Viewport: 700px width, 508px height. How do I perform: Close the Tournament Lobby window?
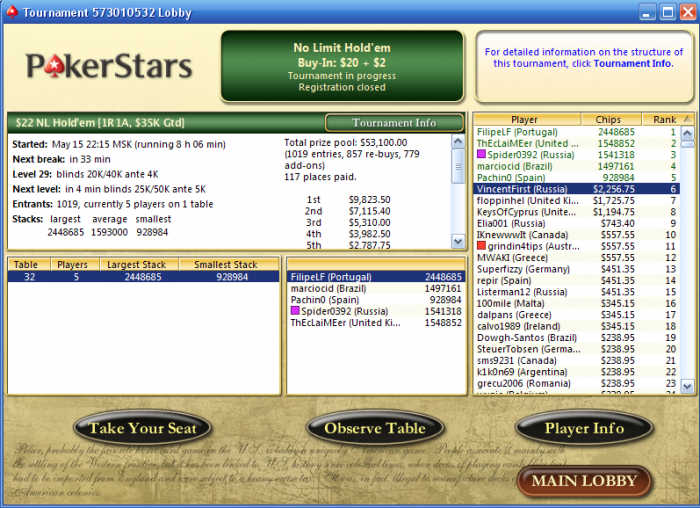pos(688,12)
